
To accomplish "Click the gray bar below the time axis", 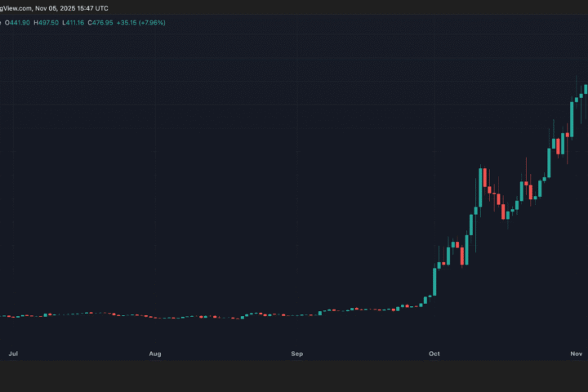I will tap(294, 376).
